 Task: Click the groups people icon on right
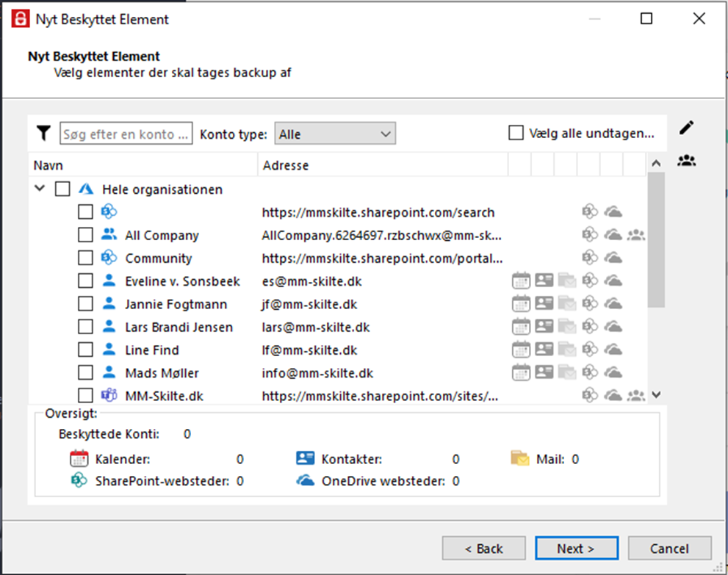coord(686,161)
